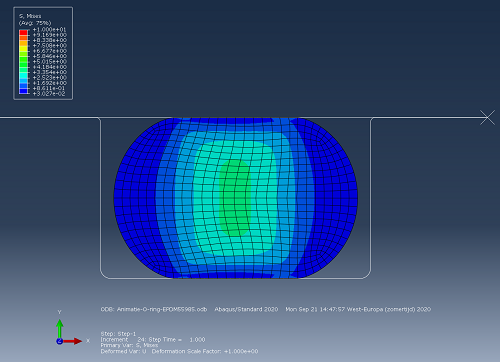Click the Primary Var: S, Mises line
This screenshot has width=500, height=362.
point(129,345)
